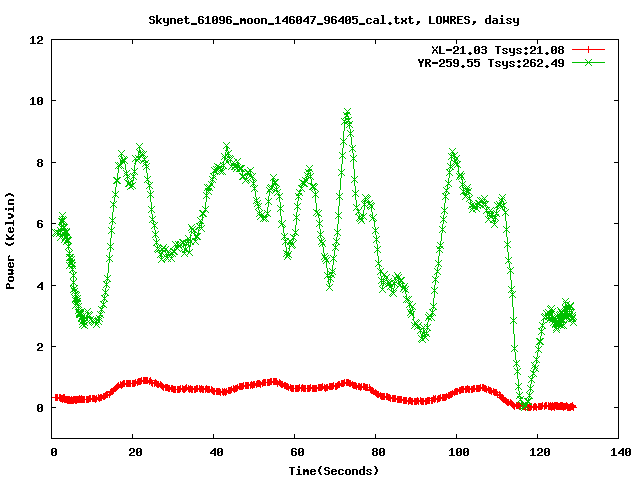The width and height of the screenshot is (640, 480).
Task: Select the XL-21.03 Tsys:21.08 legend label
Action: (497, 49)
